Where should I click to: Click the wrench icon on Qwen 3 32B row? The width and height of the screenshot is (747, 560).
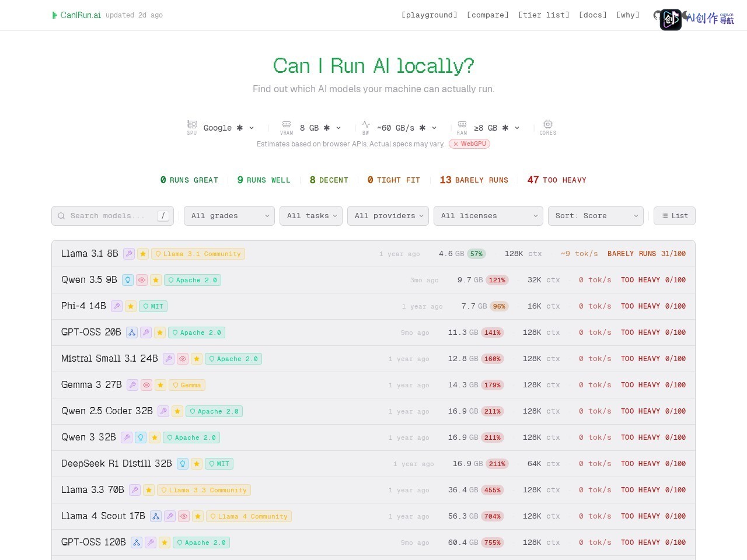[x=127, y=437]
